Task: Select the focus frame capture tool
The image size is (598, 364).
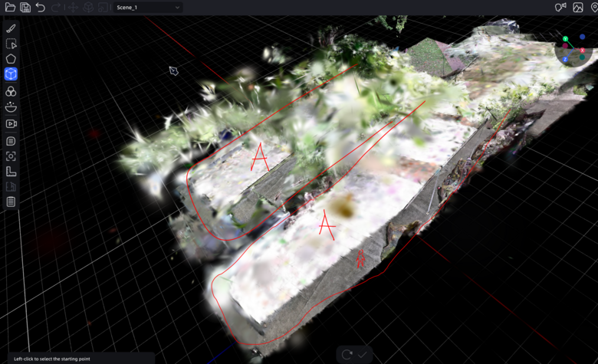Action: (11, 156)
